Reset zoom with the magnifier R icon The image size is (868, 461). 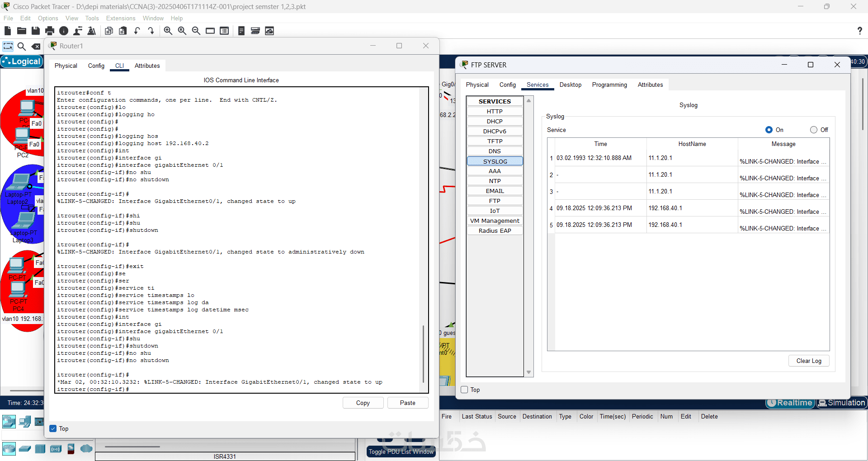(182, 31)
